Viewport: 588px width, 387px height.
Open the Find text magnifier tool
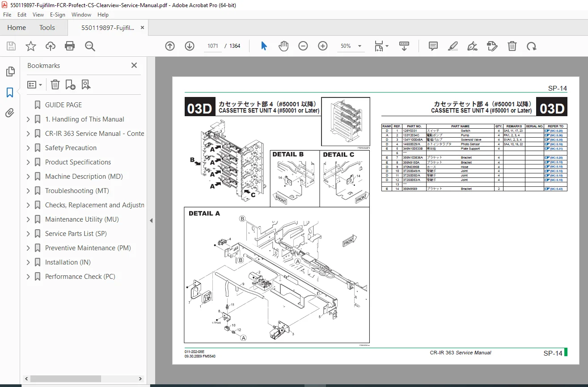[x=90, y=46]
